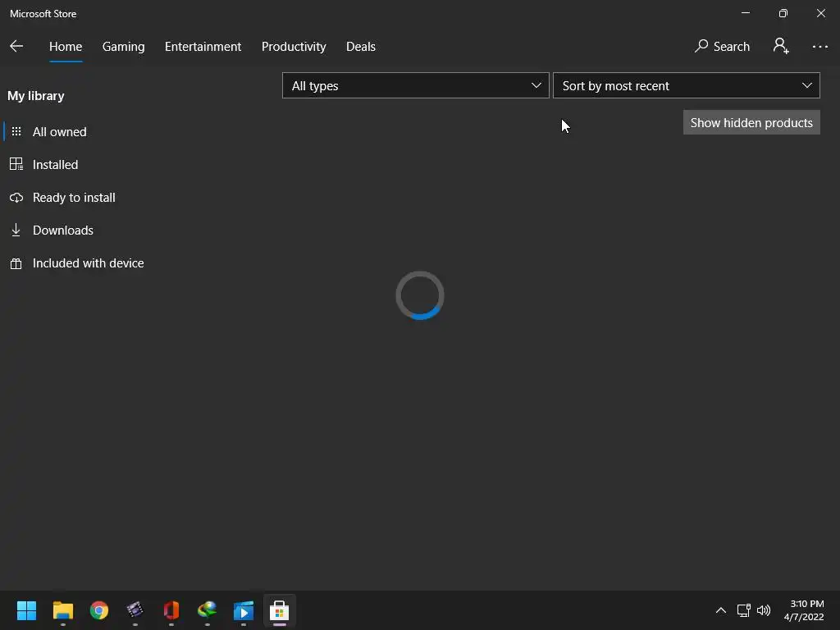Close the Microsoft Store window
This screenshot has width=840, height=630.
click(820, 13)
